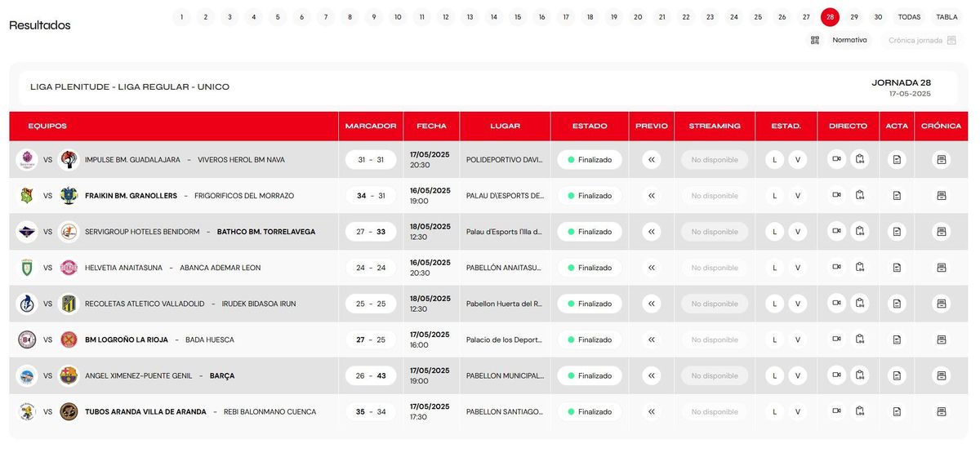Open video for Puente Genil vs Barça match
Screen dimensions: 980x457
click(x=836, y=375)
